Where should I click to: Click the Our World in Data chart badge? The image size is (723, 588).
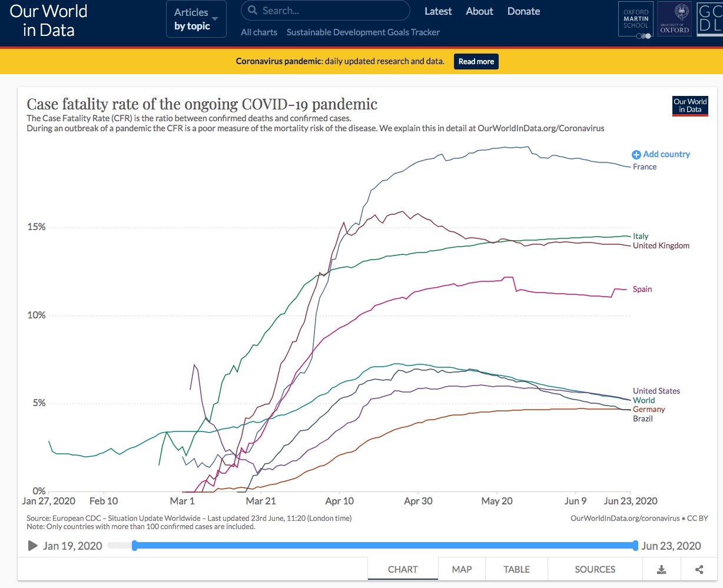click(x=690, y=106)
